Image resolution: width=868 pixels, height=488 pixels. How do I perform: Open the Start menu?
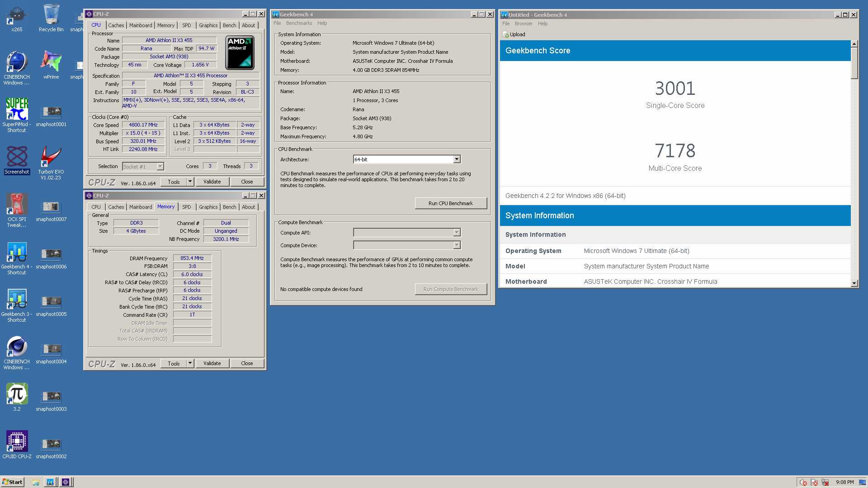[x=12, y=482]
